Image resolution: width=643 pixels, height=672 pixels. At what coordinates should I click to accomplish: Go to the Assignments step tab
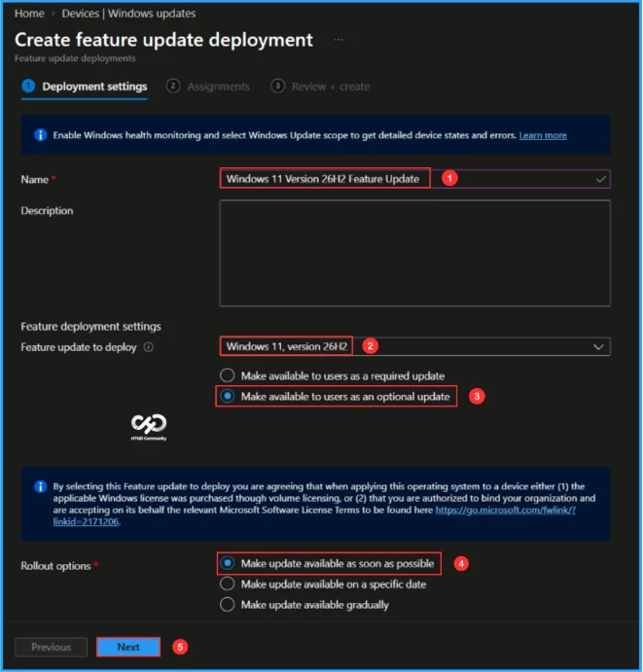(208, 87)
